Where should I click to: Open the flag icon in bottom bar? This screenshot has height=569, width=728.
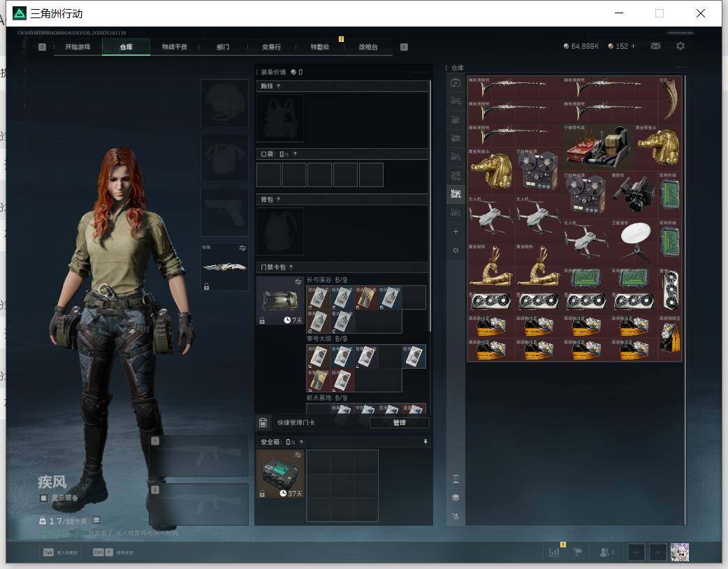578,552
